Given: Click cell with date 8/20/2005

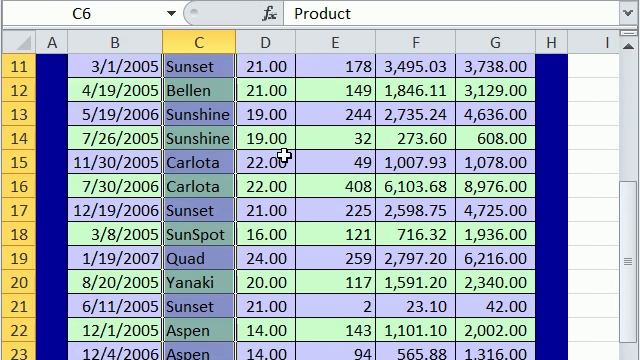Looking at the screenshot, I should (x=115, y=282).
